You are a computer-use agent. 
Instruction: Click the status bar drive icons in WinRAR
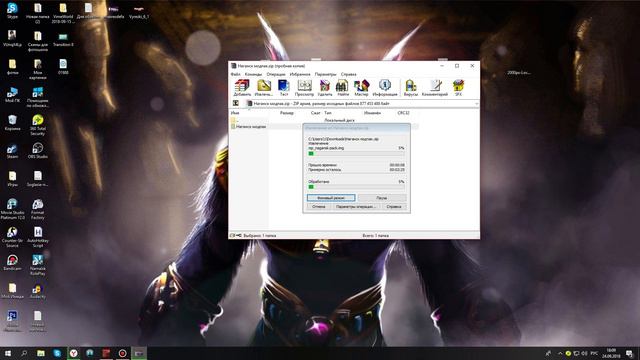point(236,236)
